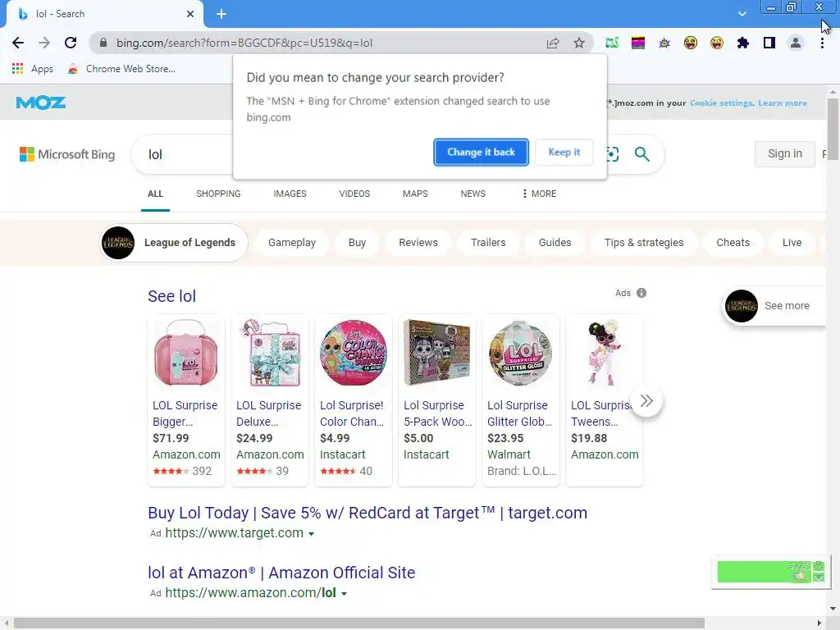Image resolution: width=840 pixels, height=630 pixels.
Task: Switch to the NEWS tab
Action: [473, 194]
